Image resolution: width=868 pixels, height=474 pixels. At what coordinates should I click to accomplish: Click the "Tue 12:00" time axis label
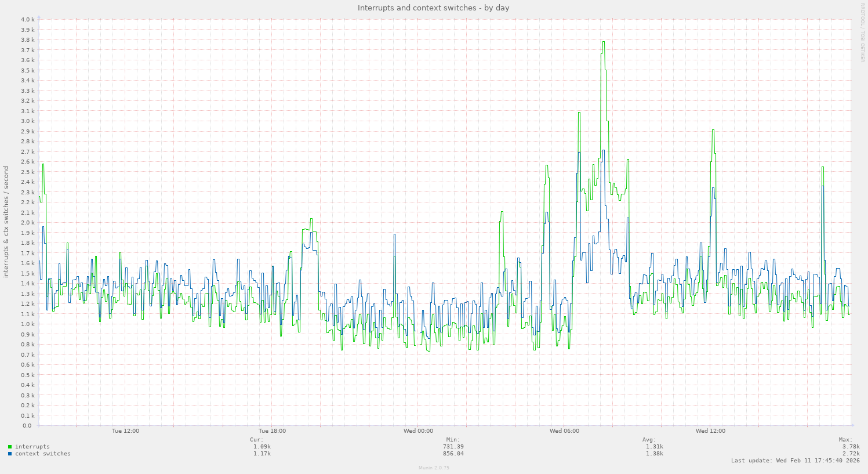point(125,431)
